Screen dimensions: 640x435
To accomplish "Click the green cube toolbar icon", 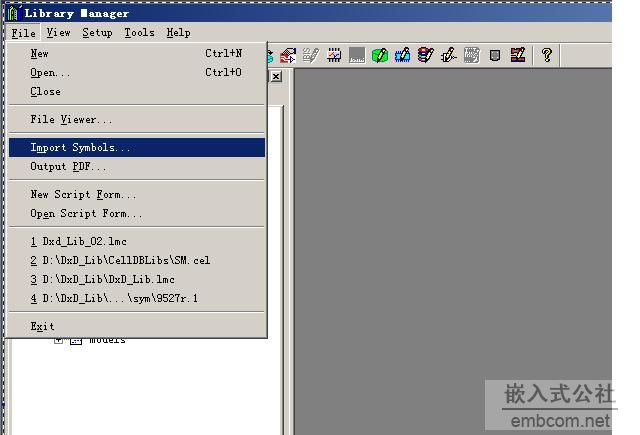I will (380, 56).
